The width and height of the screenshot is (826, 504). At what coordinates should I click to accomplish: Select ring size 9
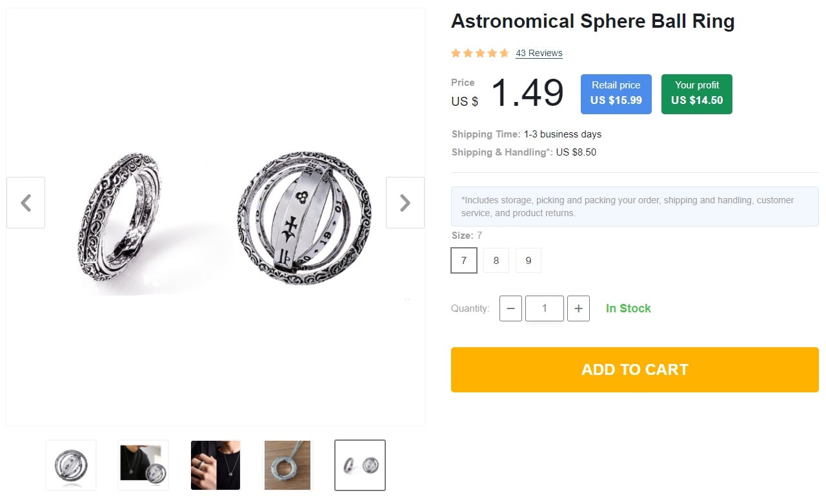pyautogui.click(x=528, y=260)
